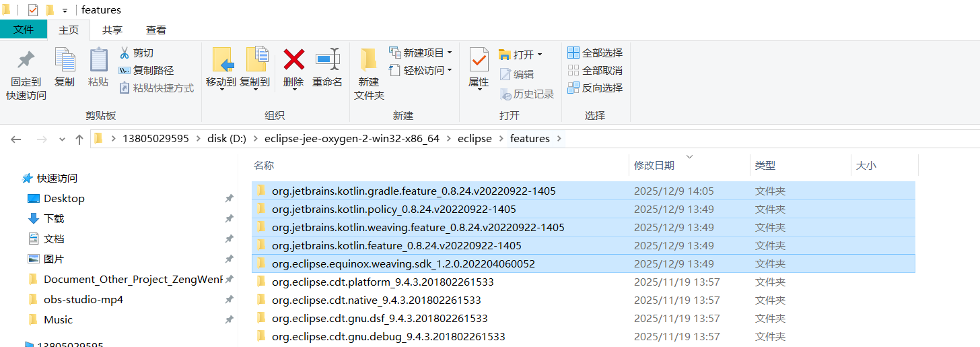The image size is (980, 347).
Task: Navigate to eclipse-jee-oxygen-2-win32-x86_64 breadcrumb
Action: [x=352, y=139]
